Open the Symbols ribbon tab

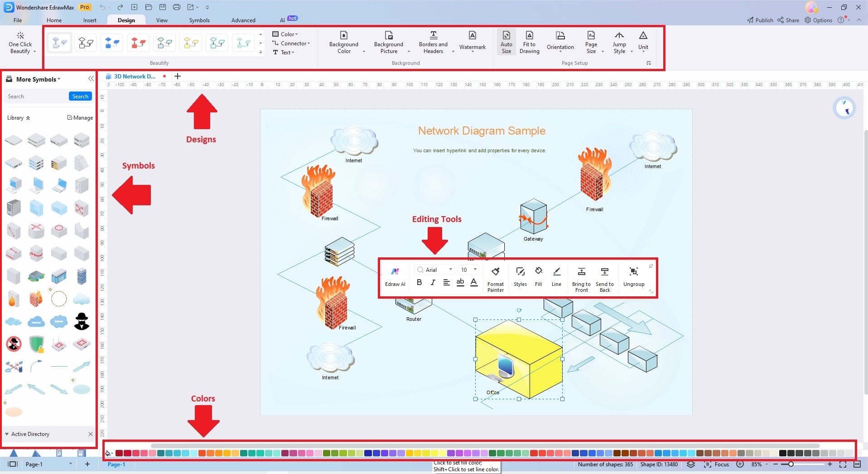tap(199, 20)
